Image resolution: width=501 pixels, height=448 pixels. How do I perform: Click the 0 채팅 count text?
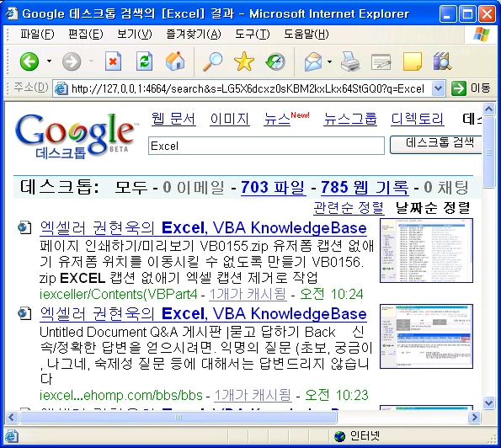click(x=446, y=187)
